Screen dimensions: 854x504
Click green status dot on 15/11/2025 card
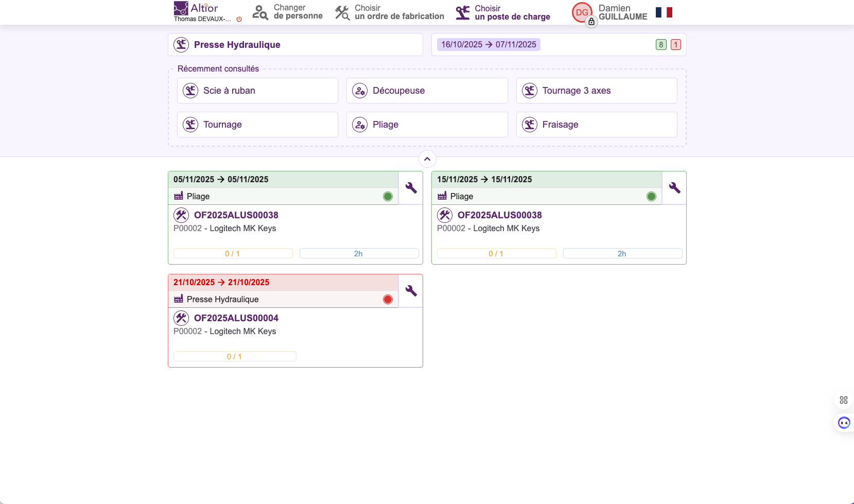click(652, 196)
